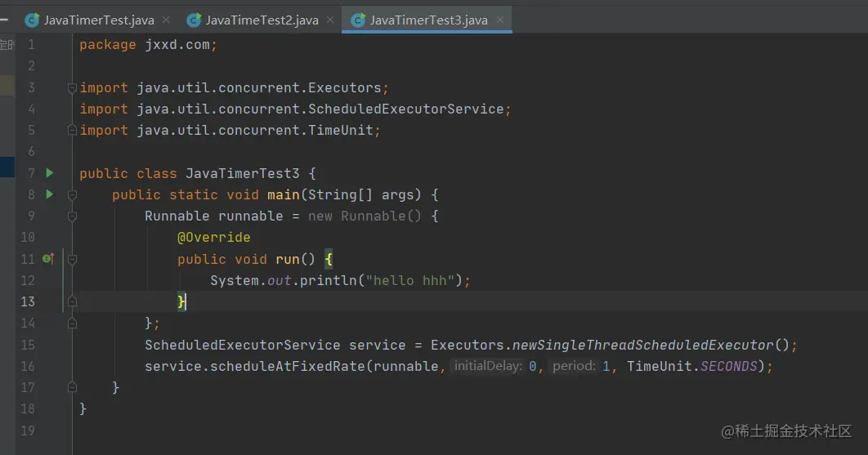868x455 pixels.
Task: Collapse the run method at line 11
Action: [72, 259]
